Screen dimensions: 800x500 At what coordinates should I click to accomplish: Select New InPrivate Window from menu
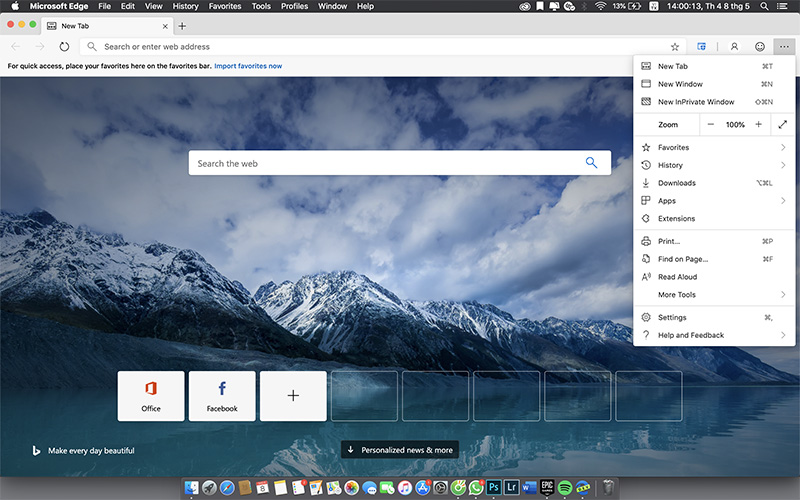click(696, 102)
